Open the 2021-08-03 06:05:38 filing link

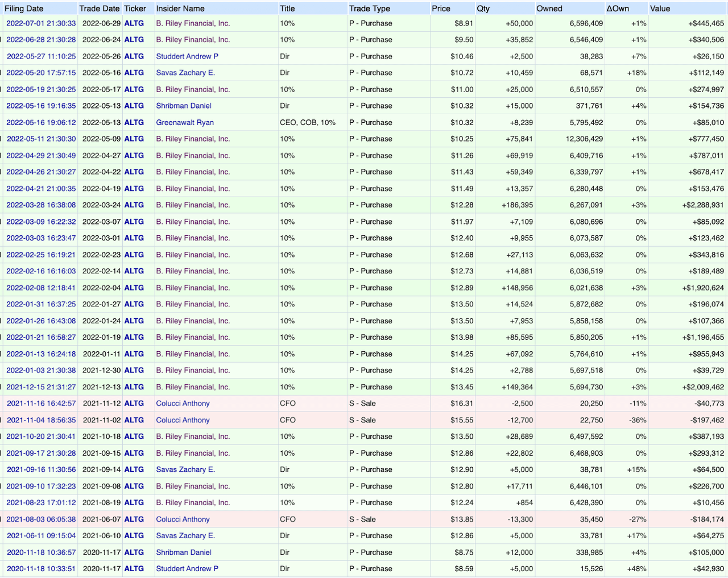pos(41,519)
